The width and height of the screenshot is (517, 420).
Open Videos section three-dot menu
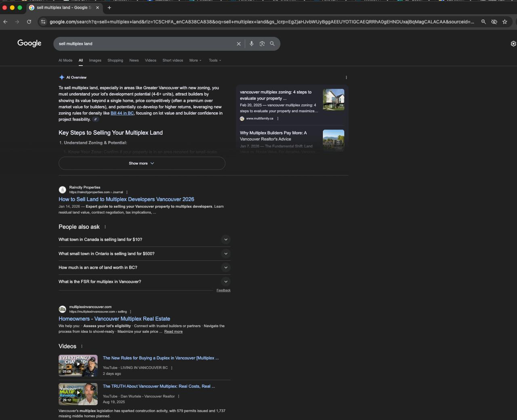pyautogui.click(x=82, y=346)
